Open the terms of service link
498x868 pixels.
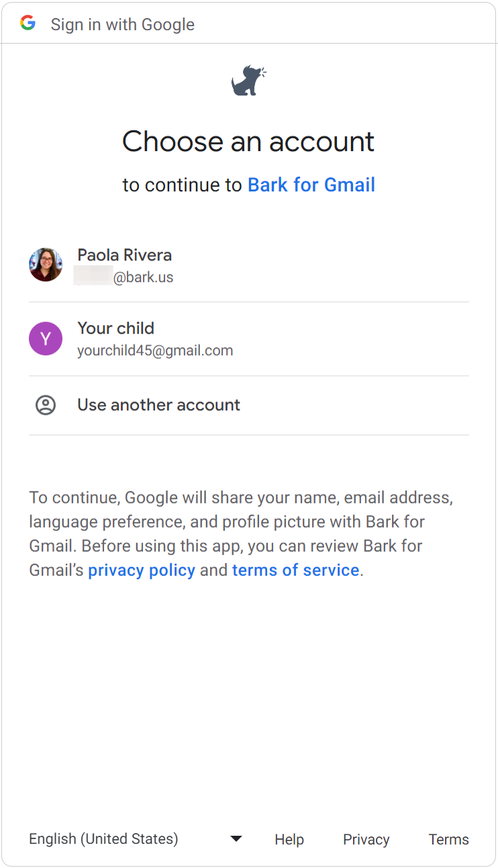click(295, 570)
